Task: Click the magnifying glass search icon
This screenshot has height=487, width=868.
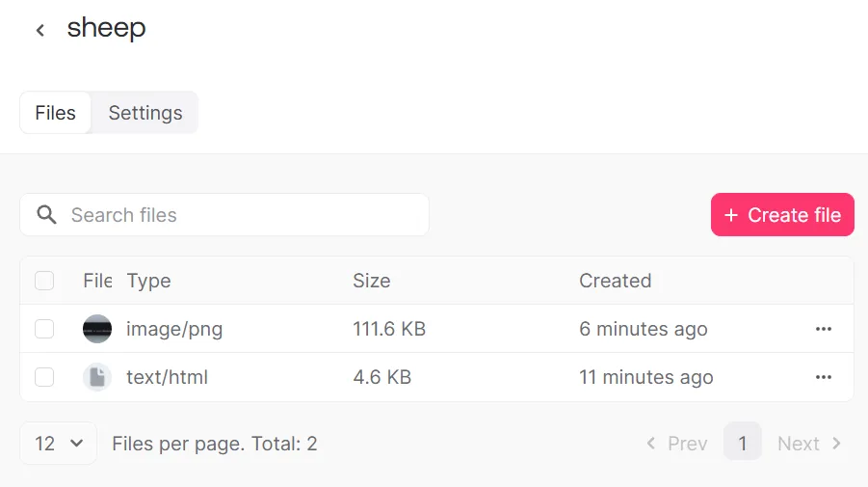Action: [x=46, y=215]
